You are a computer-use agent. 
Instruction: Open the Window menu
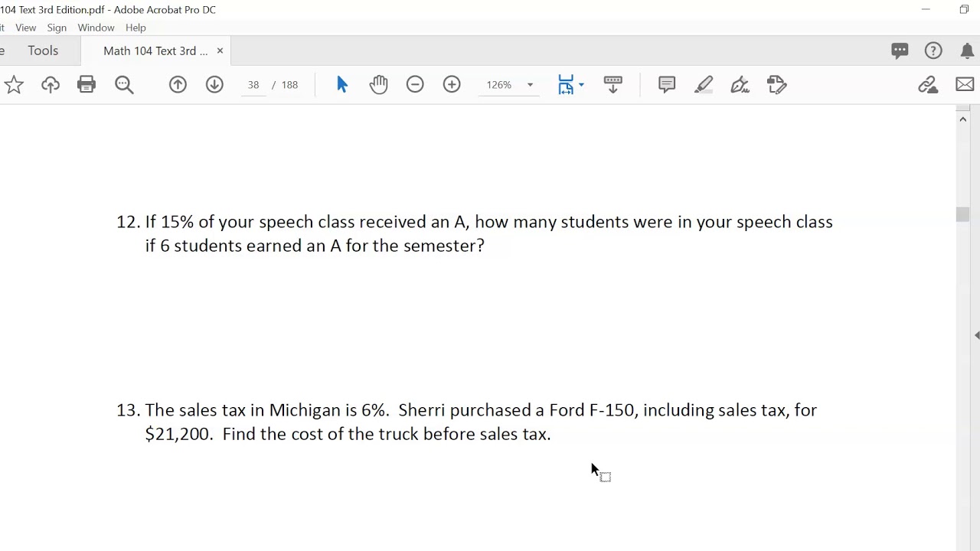(96, 28)
